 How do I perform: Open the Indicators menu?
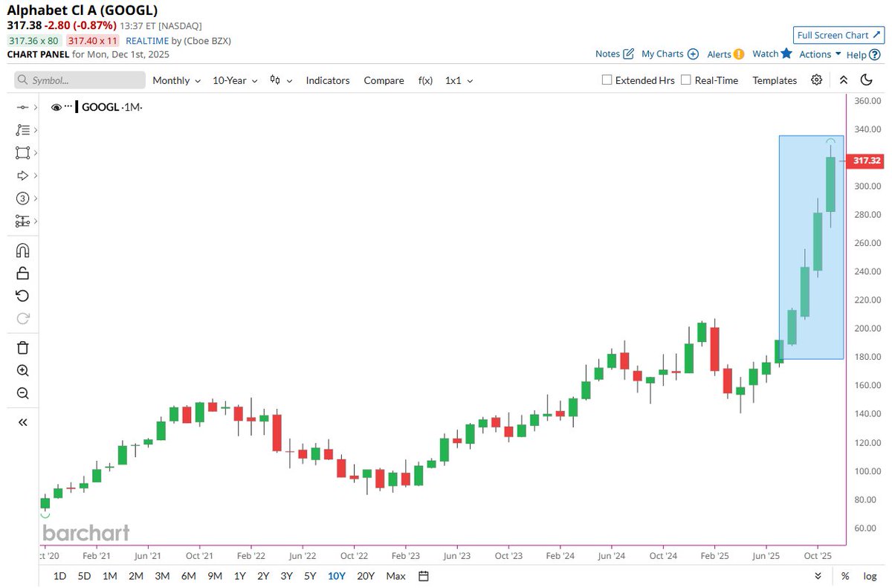(328, 80)
